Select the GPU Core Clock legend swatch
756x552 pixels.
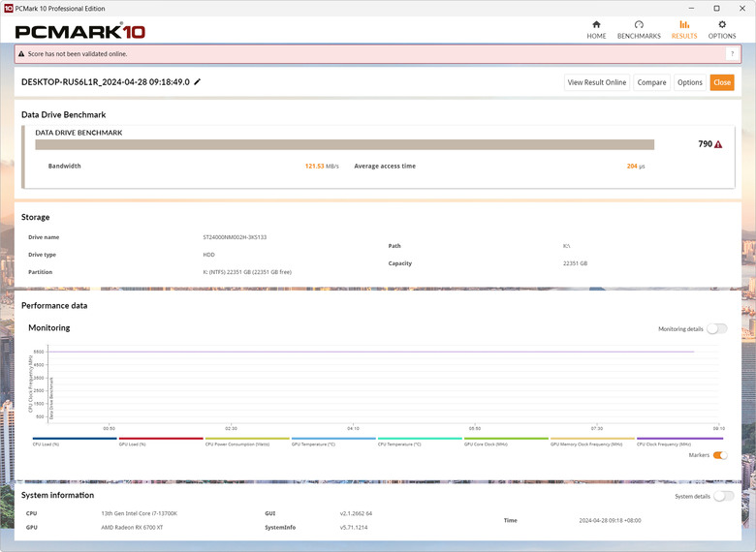coord(506,439)
